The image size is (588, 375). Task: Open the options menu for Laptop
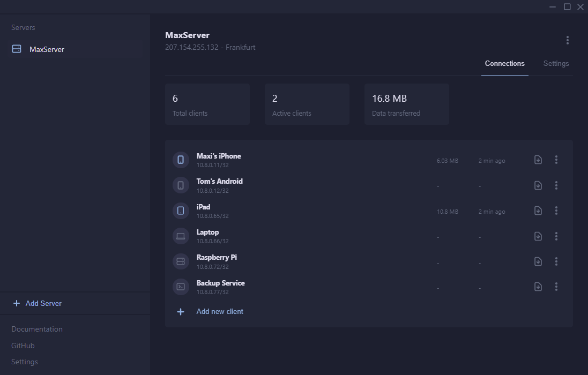(556, 236)
